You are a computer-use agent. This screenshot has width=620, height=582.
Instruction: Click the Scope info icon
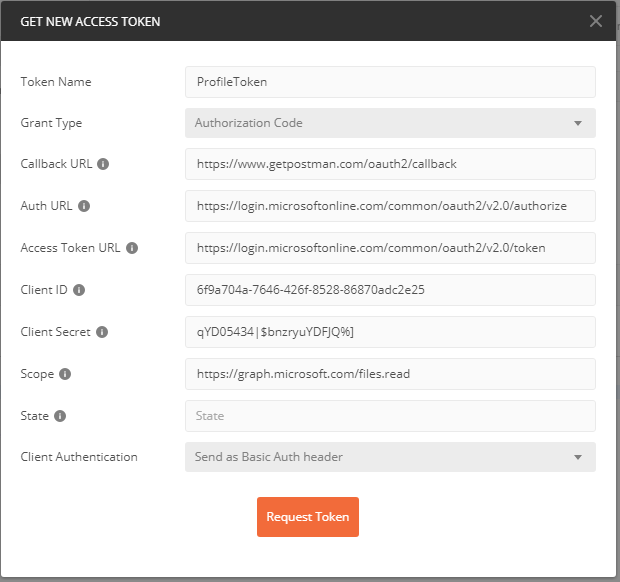tap(65, 374)
